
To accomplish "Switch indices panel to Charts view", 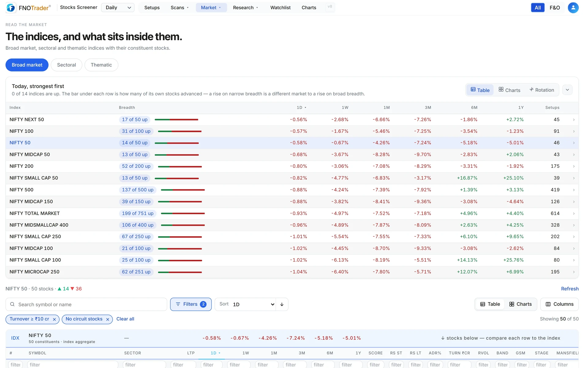I will click(509, 90).
